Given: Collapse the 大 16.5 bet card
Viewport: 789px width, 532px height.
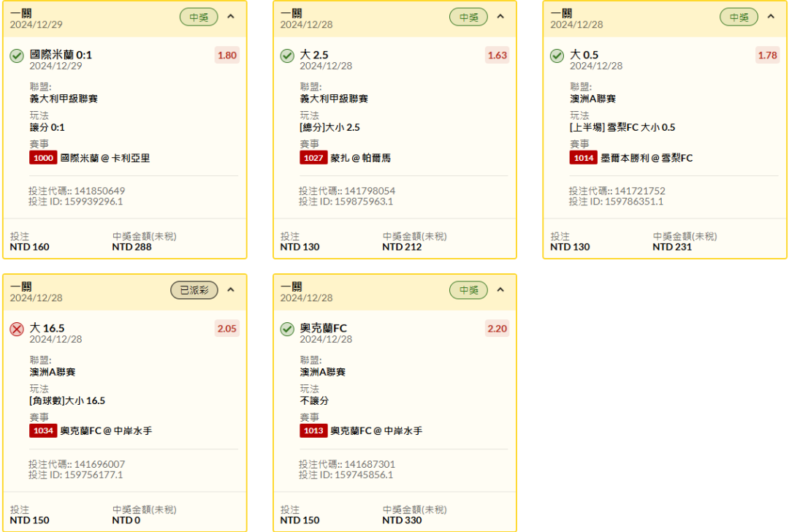Looking at the screenshot, I should pos(230,290).
